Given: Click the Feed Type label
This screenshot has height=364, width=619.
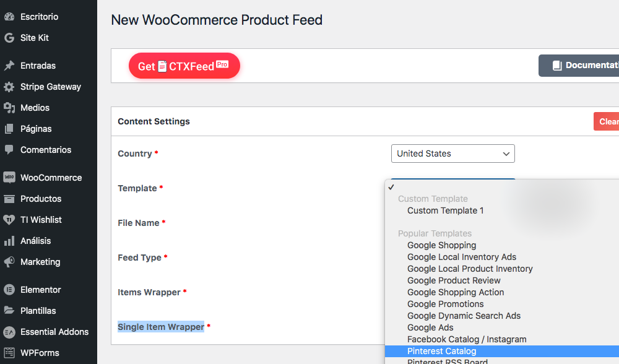Looking at the screenshot, I should (x=139, y=258).
